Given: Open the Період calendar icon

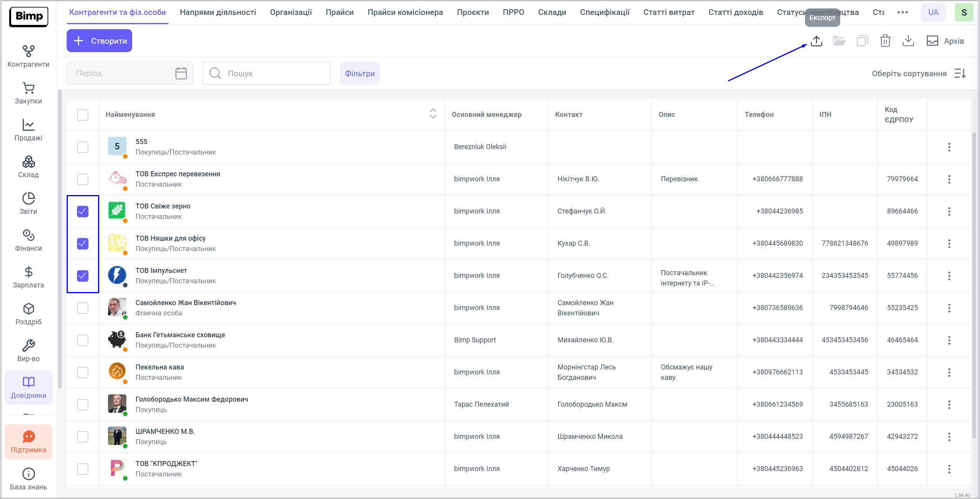Looking at the screenshot, I should coord(181,73).
